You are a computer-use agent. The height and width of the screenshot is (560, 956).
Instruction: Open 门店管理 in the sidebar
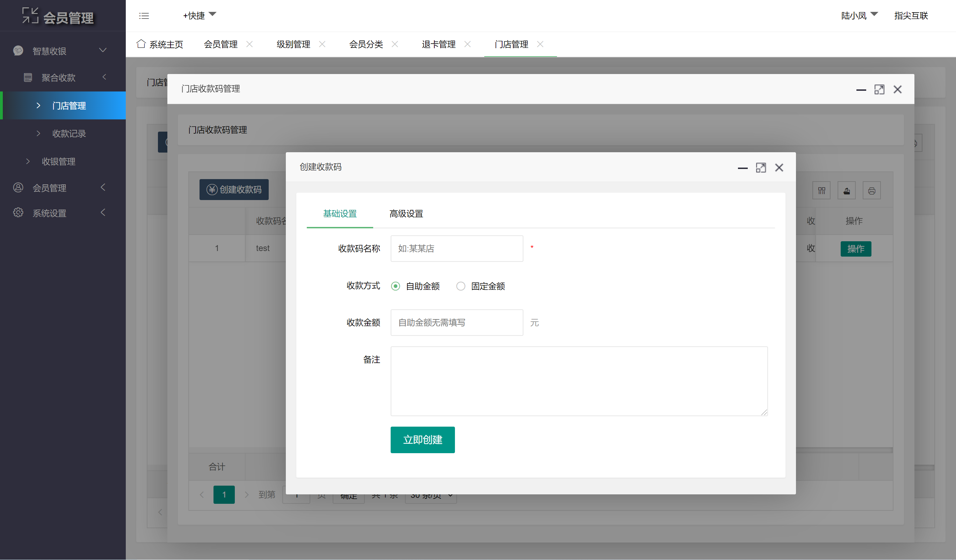pyautogui.click(x=63, y=105)
